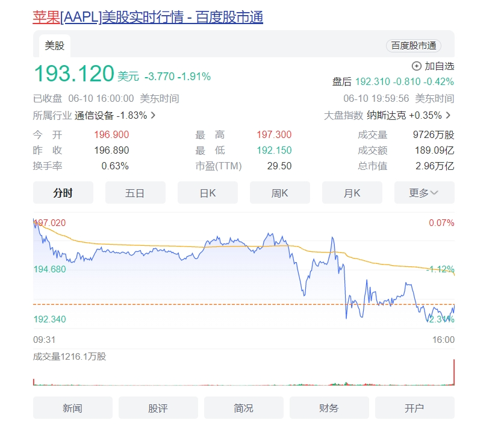Click the 最高 value 197.300
This screenshot has width=504, height=426.
coord(274,134)
